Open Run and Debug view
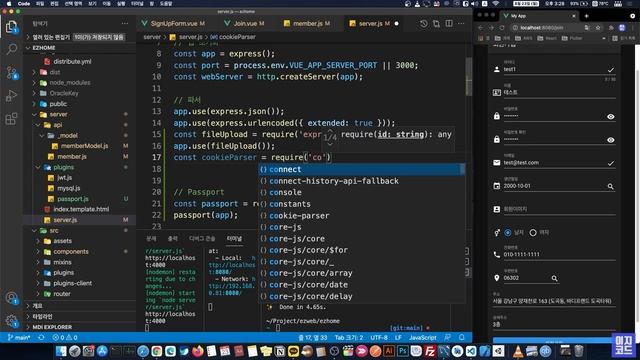 (11, 96)
